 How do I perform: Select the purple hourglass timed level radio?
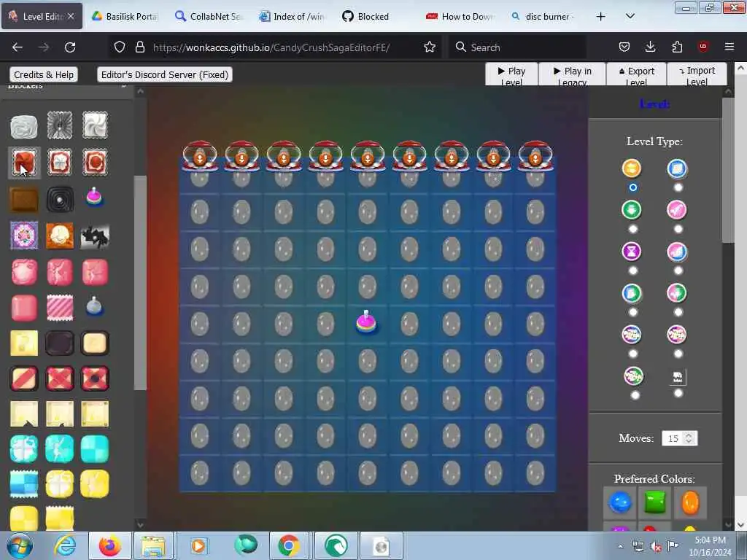(x=632, y=271)
